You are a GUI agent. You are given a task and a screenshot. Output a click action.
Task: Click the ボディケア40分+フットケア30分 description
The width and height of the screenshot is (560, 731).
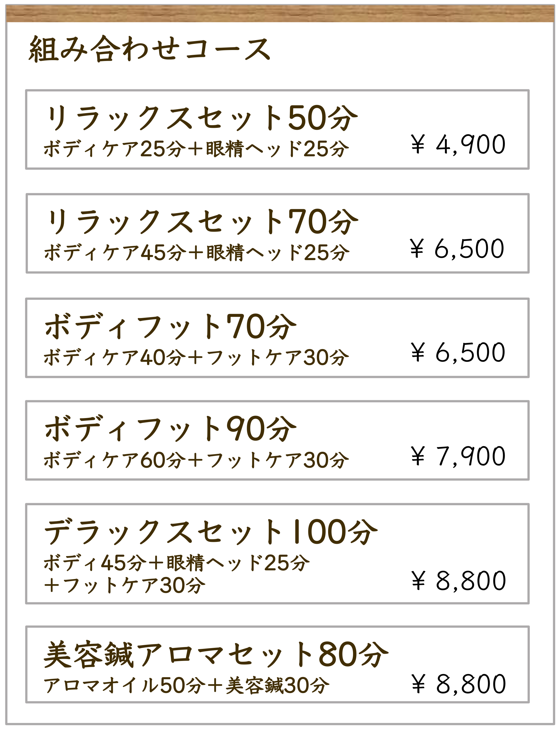pyautogui.click(x=196, y=357)
